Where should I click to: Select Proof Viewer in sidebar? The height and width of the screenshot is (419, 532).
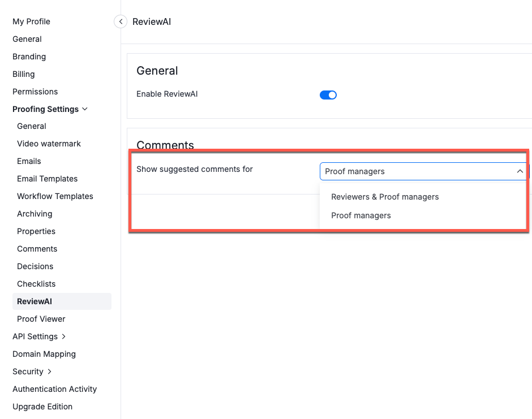coord(41,319)
